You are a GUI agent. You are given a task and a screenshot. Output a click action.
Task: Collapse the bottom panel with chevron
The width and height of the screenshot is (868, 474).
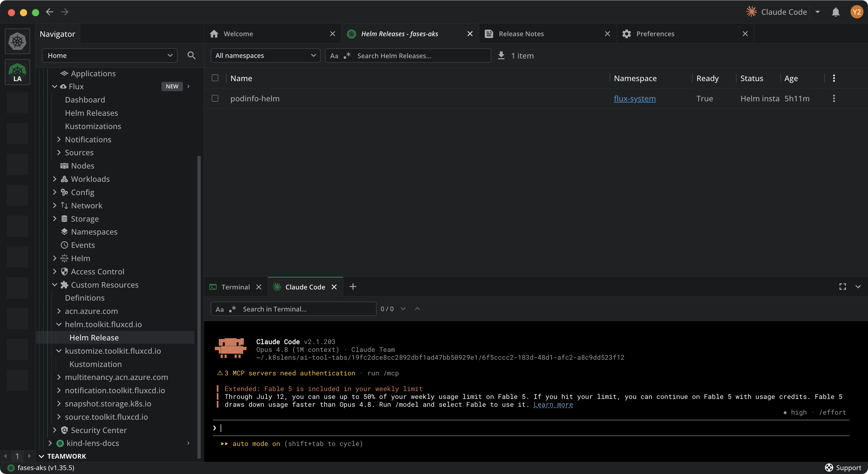point(858,286)
